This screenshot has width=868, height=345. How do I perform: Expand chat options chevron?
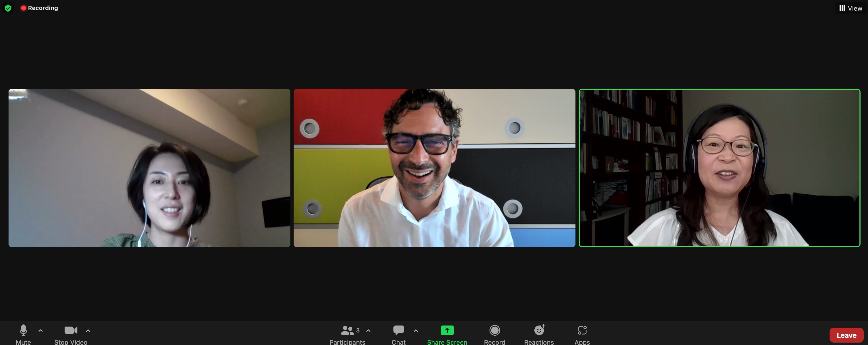416,331
